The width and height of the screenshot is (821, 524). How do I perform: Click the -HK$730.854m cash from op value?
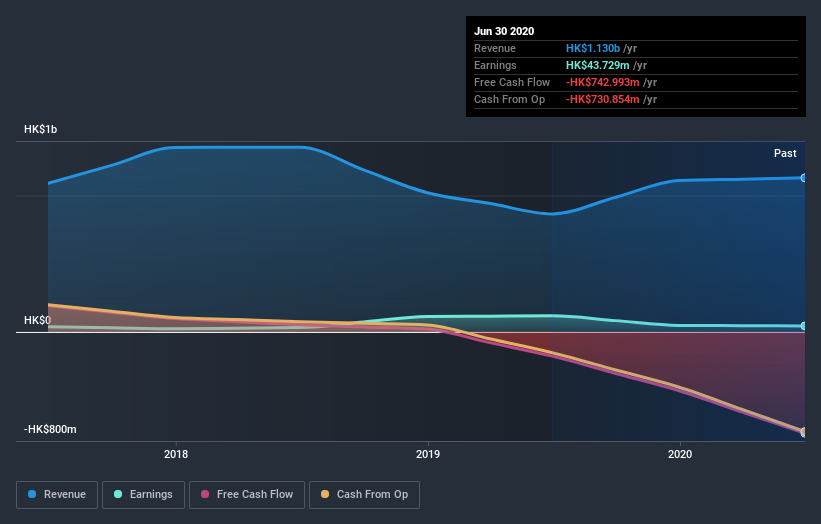tap(603, 99)
